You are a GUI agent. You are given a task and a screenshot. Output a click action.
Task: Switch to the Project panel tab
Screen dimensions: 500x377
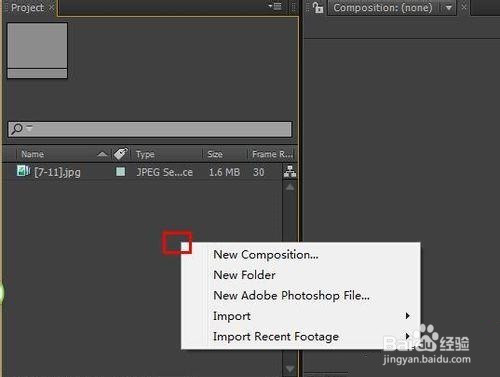(27, 8)
